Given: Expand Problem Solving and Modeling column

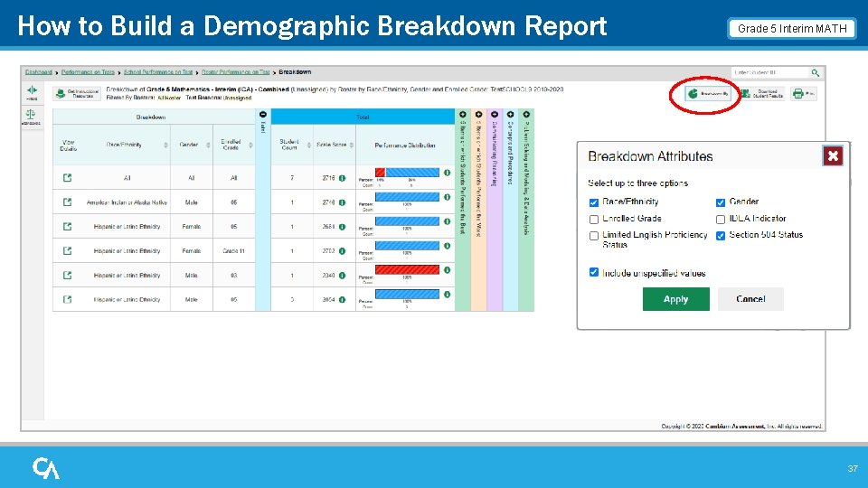Looking at the screenshot, I should click(x=526, y=115).
